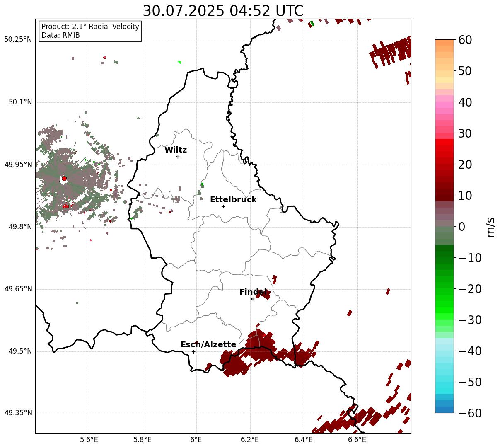Screen dimensions: 500x448
Task: Click the Wiltz city label
Action: click(x=176, y=150)
